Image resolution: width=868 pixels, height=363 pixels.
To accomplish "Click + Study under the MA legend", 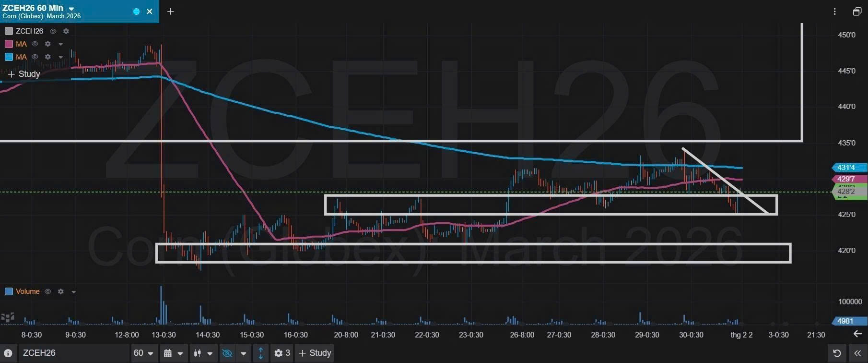I will 24,74.
